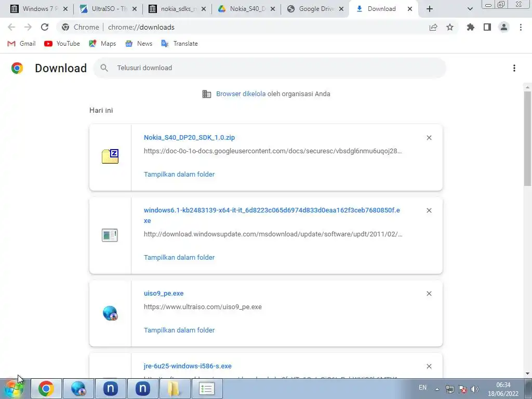Toggle the side panel icon

[x=487, y=27]
